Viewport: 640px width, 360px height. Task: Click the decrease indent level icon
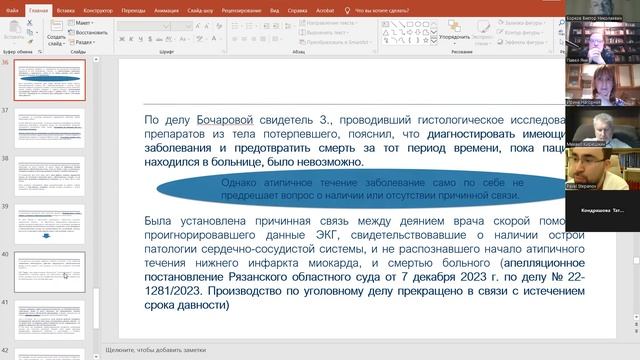(267, 26)
